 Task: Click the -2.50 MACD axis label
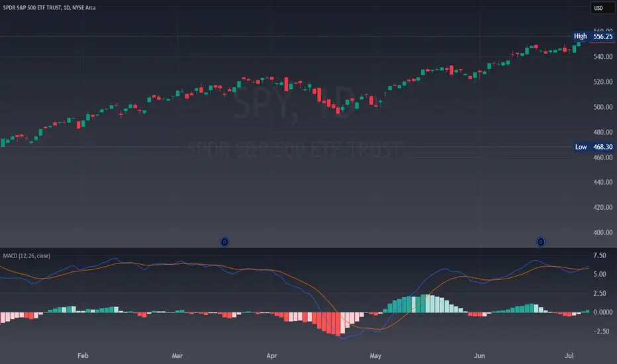point(601,332)
